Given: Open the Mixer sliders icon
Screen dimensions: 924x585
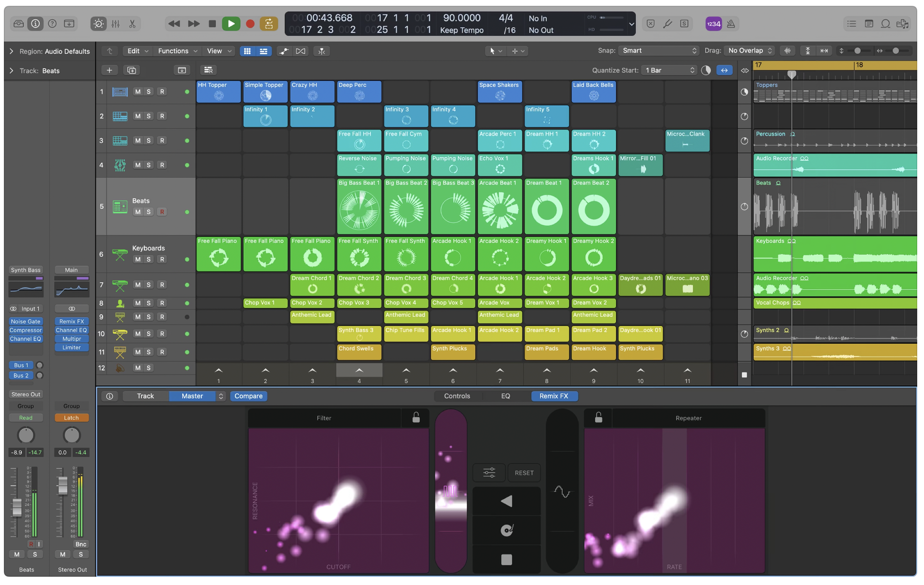Looking at the screenshot, I should coord(115,24).
